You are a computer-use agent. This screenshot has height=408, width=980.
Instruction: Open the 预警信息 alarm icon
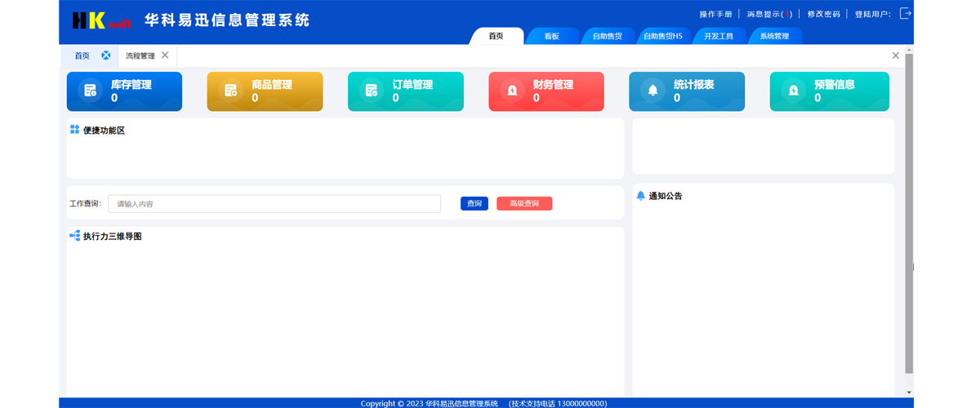[x=793, y=91]
